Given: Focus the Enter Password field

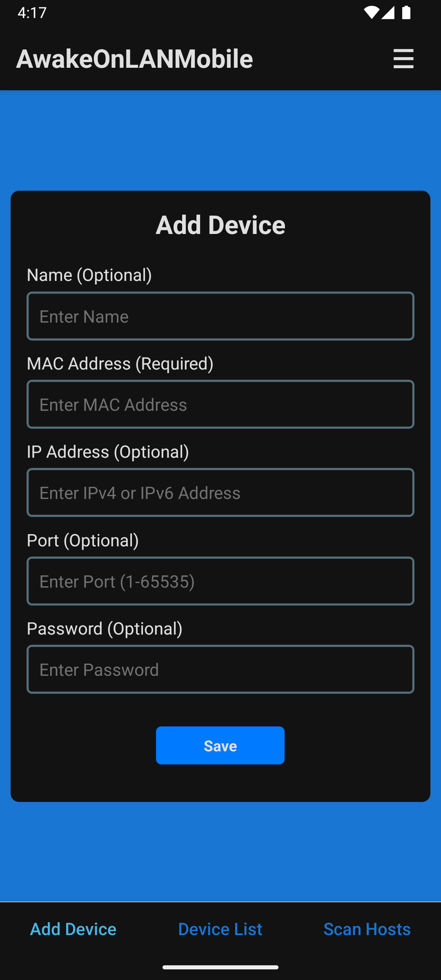Looking at the screenshot, I should pos(220,670).
